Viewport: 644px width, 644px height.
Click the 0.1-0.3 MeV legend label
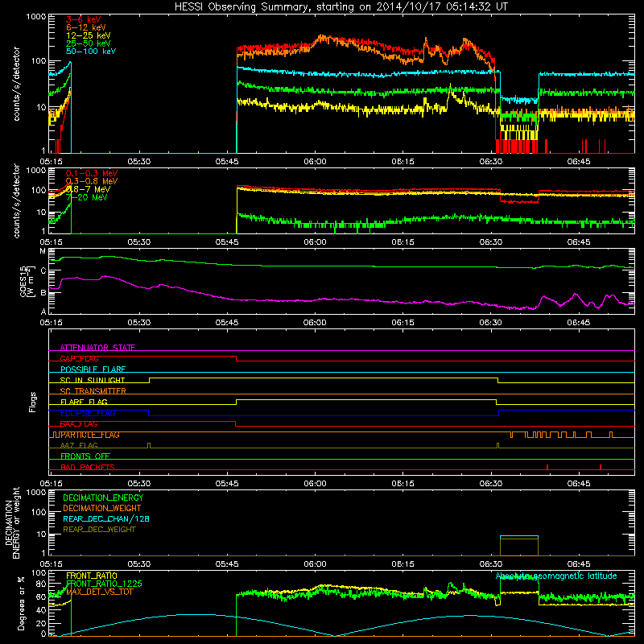tap(92, 173)
